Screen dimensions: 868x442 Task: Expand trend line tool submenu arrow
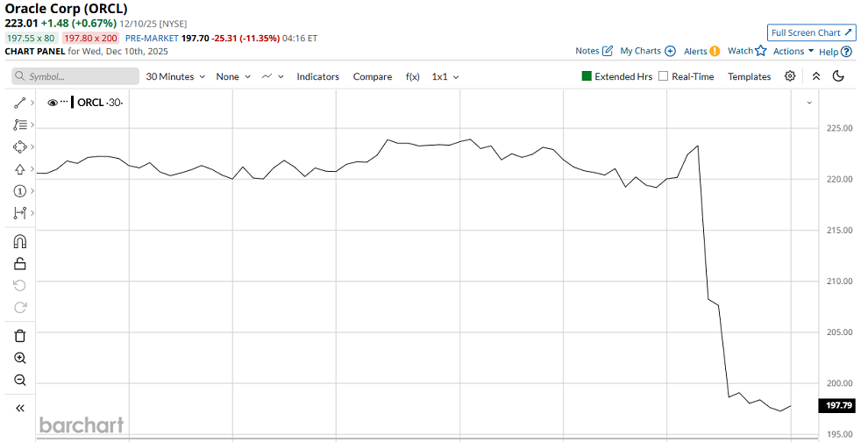(32, 103)
